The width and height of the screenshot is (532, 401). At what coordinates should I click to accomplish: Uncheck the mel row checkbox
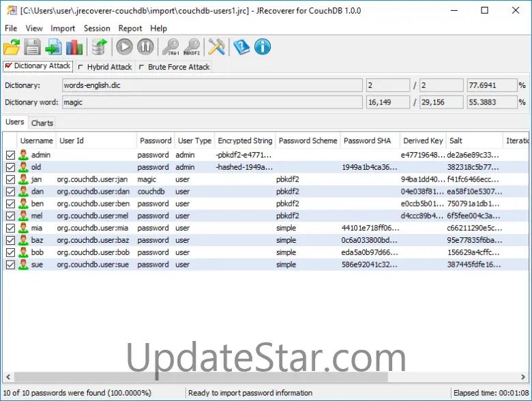(10, 216)
